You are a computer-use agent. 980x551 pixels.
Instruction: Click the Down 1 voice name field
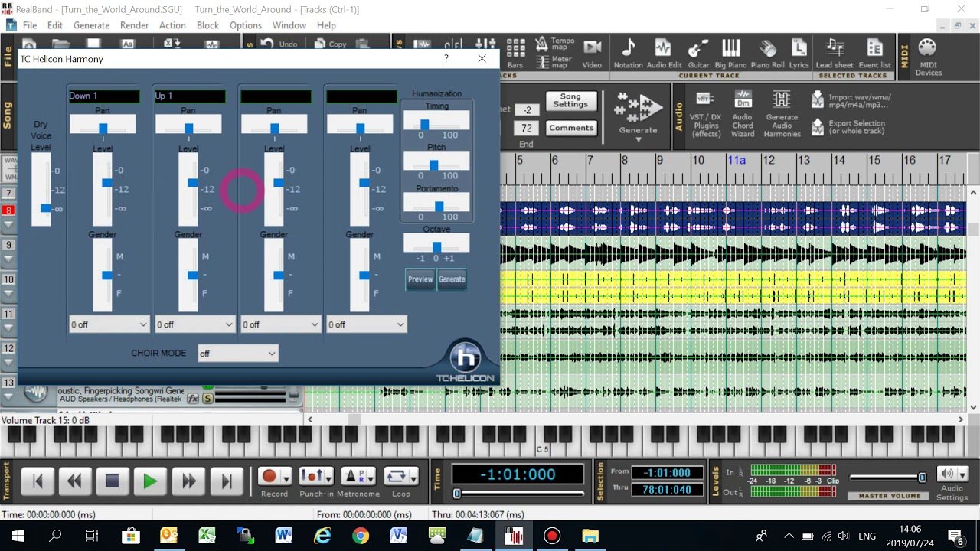point(104,96)
